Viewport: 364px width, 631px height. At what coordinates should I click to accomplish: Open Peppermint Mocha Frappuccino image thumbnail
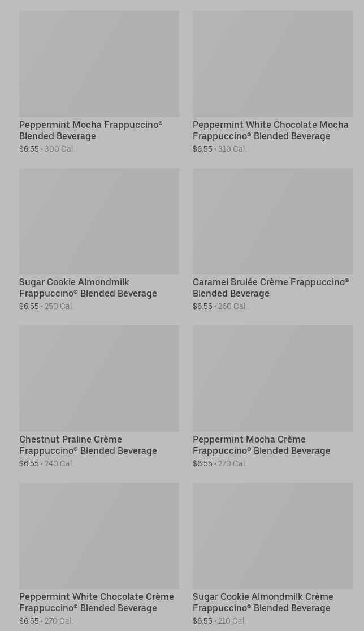(99, 63)
